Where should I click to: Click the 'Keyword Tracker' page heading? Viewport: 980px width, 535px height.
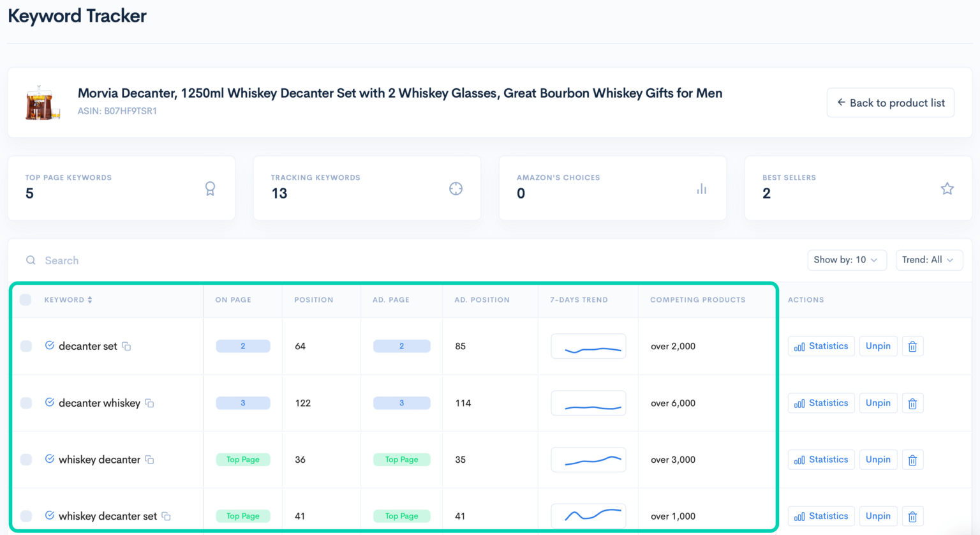point(77,16)
